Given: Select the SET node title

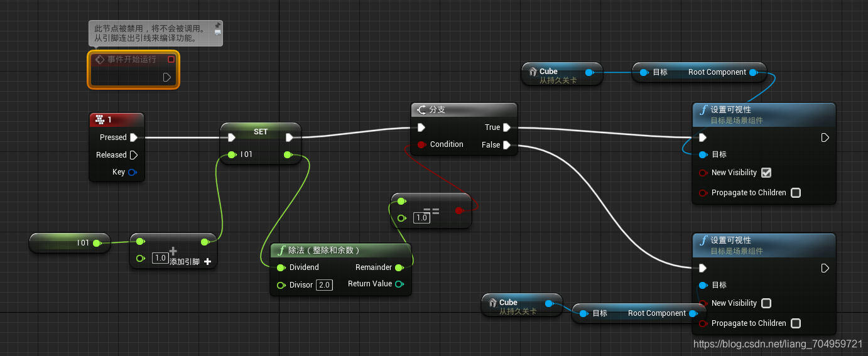Looking at the screenshot, I should tap(261, 132).
